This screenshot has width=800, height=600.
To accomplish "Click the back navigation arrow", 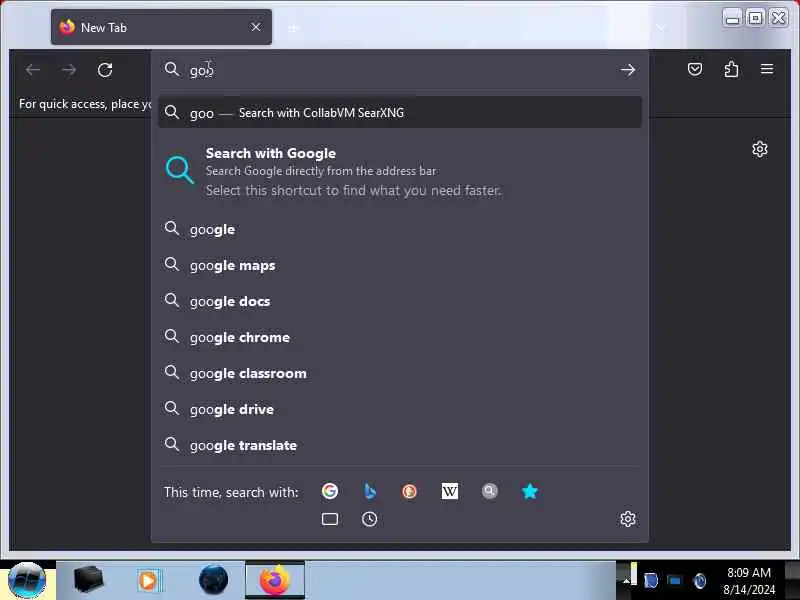I will tap(33, 70).
